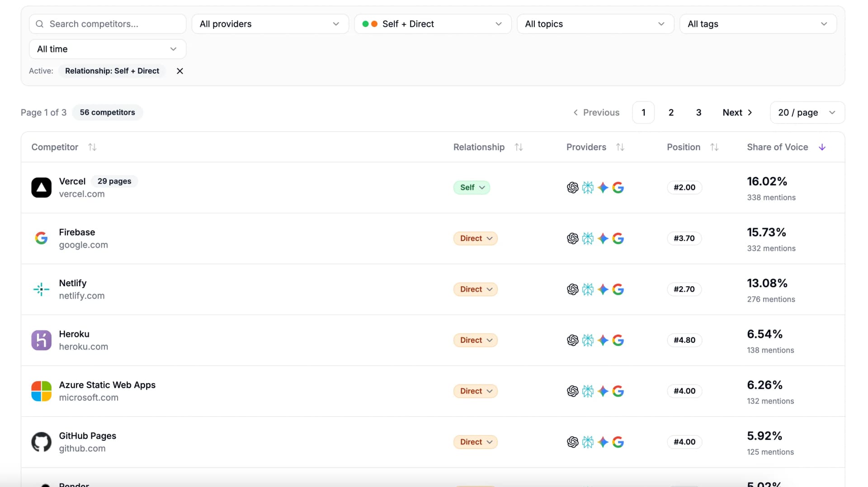This screenshot has height=487, width=868.
Task: Open the 29 pages badge next to Vercel
Action: pyautogui.click(x=114, y=181)
